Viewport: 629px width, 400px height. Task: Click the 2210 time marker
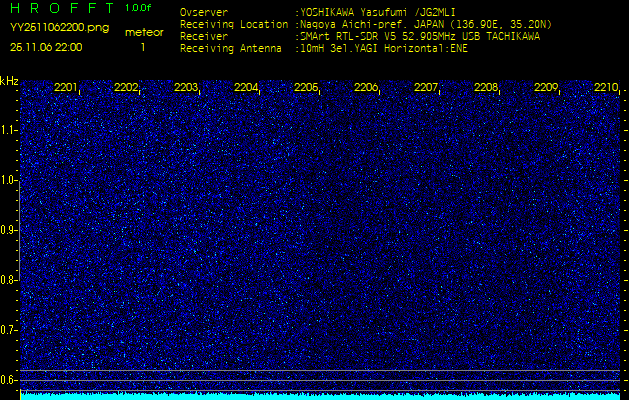point(605,88)
